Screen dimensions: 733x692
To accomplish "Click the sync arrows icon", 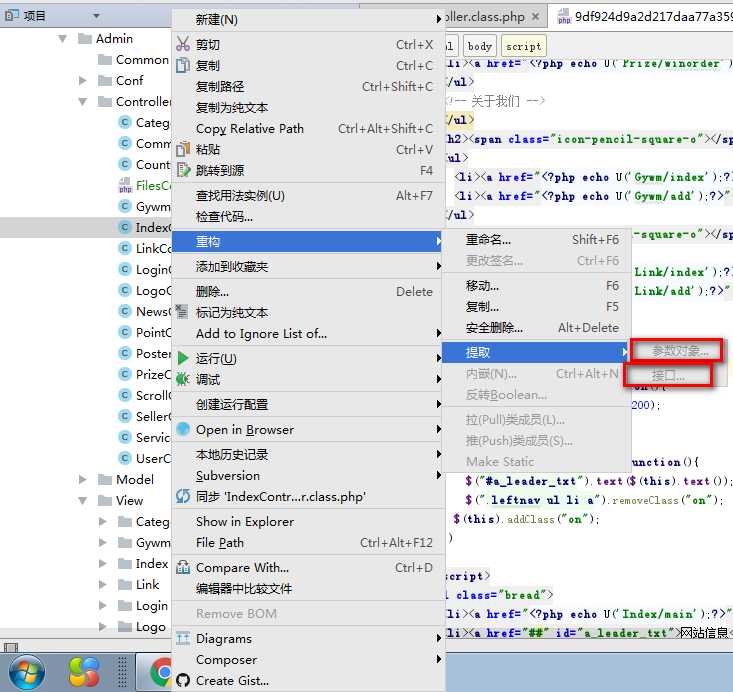I will 183,496.
